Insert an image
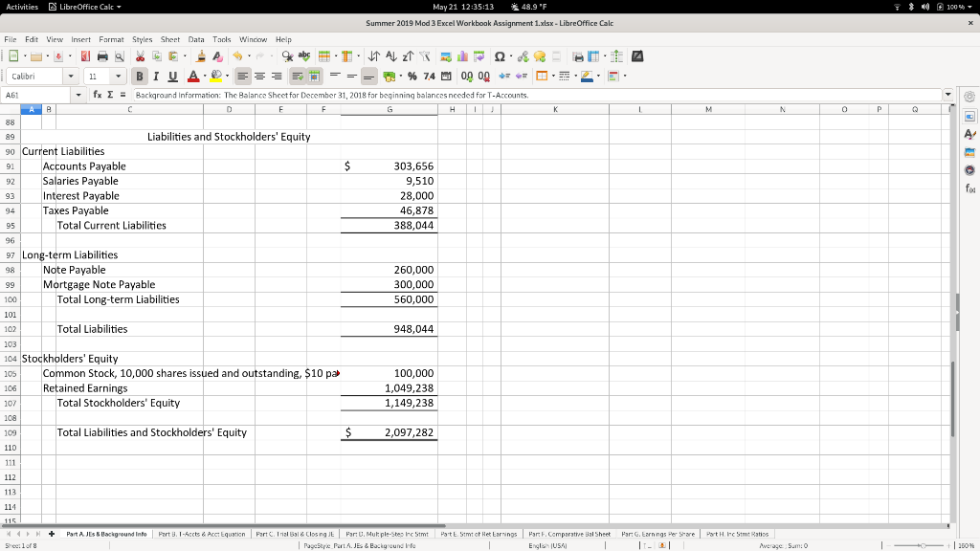Viewport: 980px width, 551px height. tap(446, 56)
